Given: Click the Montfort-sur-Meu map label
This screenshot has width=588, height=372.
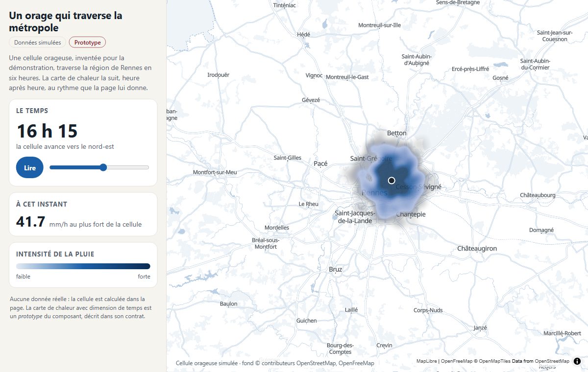Looking at the screenshot, I should click(x=215, y=172).
